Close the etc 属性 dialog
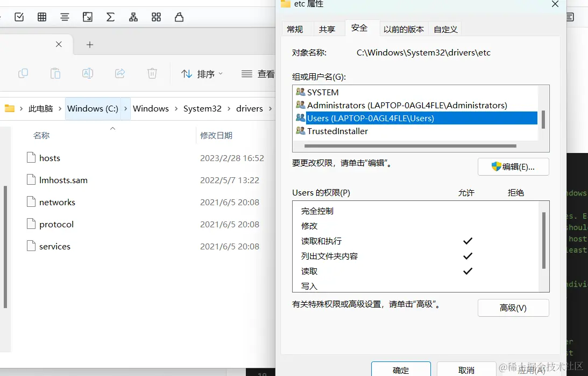Viewport: 588px width, 376px height. pyautogui.click(x=555, y=4)
